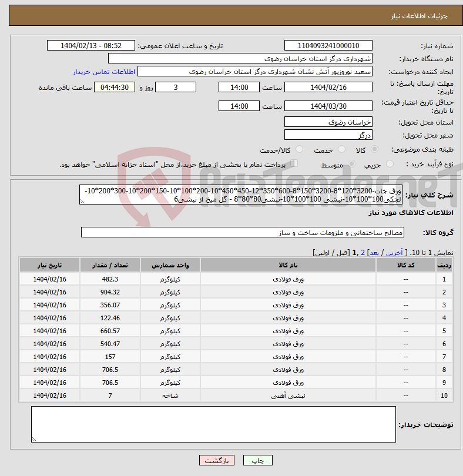463x476 pixels.
Task: Click the delivery province خراسان رضوی field
Action: pos(328,122)
